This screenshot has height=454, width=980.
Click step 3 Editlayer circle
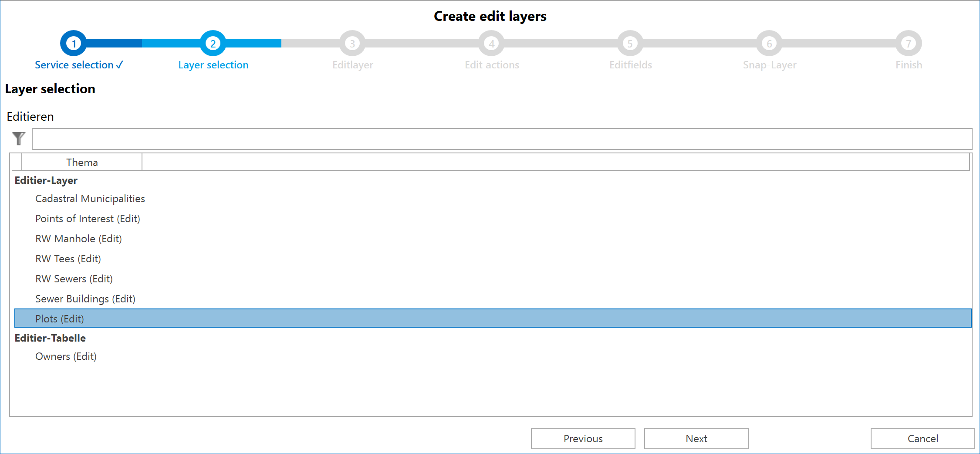coord(352,43)
